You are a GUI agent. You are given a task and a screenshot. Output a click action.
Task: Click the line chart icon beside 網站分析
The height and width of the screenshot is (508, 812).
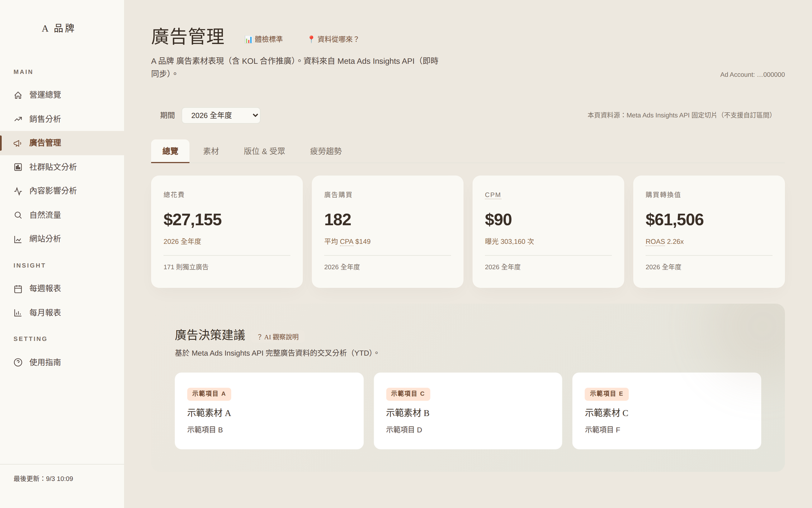(18, 239)
